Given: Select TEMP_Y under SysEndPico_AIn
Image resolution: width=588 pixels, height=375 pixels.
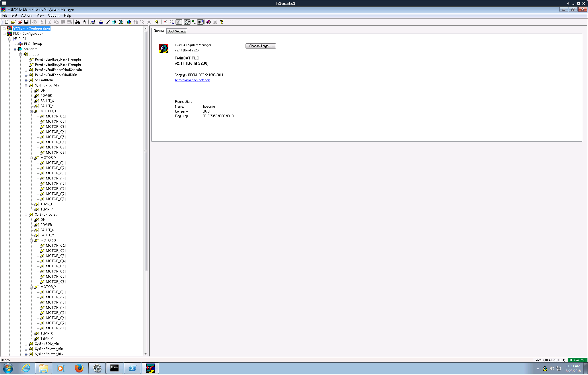Looking at the screenshot, I should [46, 209].
